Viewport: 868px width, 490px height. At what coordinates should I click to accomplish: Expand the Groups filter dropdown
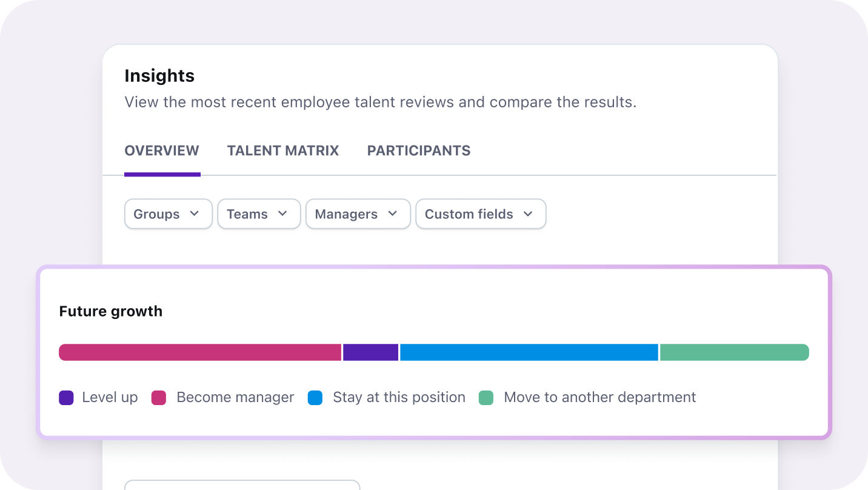pyautogui.click(x=169, y=214)
